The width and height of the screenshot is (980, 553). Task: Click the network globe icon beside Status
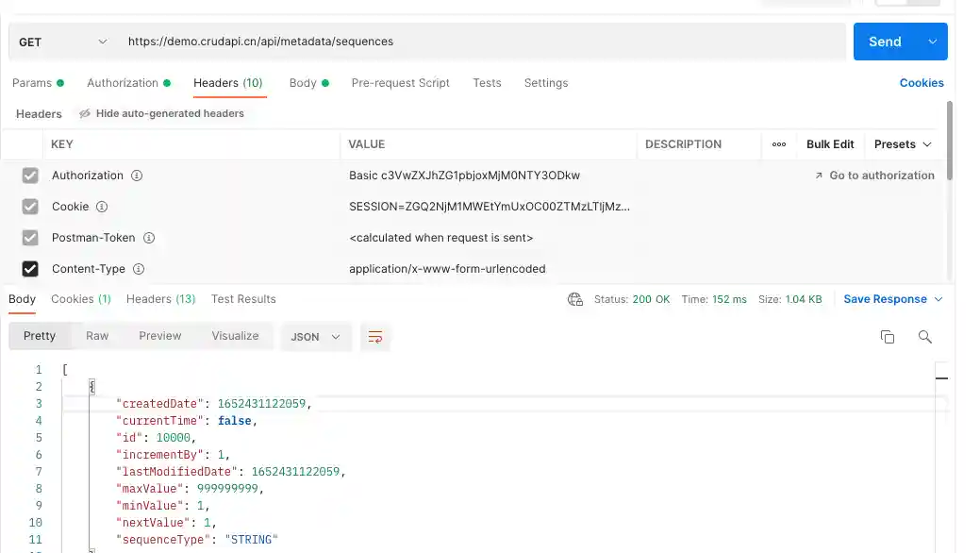575,299
